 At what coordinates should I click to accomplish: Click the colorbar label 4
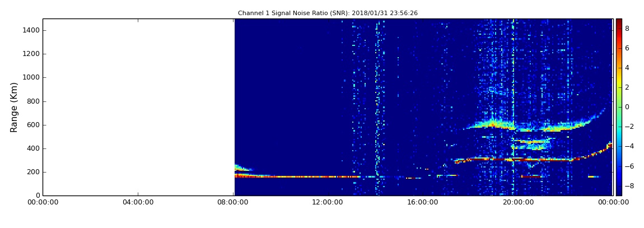[x=627, y=68]
